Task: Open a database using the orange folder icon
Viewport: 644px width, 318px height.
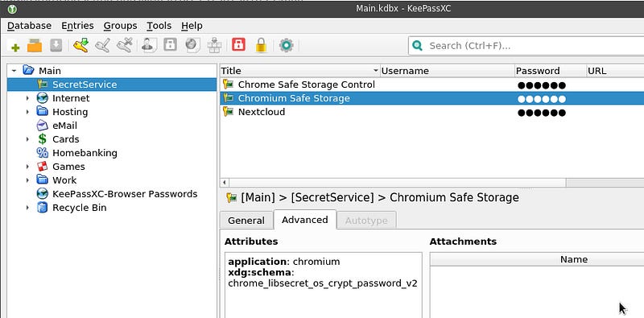Action: (35, 45)
